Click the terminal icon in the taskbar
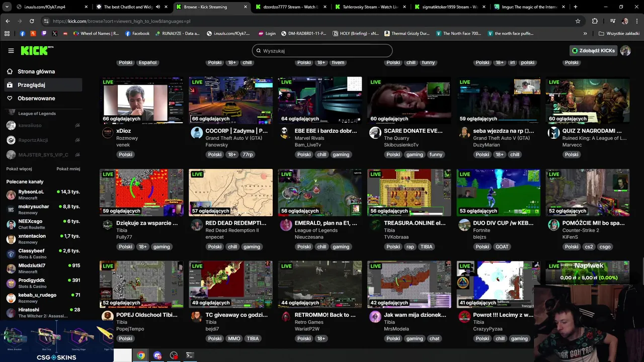This screenshot has width=644, height=362. (x=190, y=355)
